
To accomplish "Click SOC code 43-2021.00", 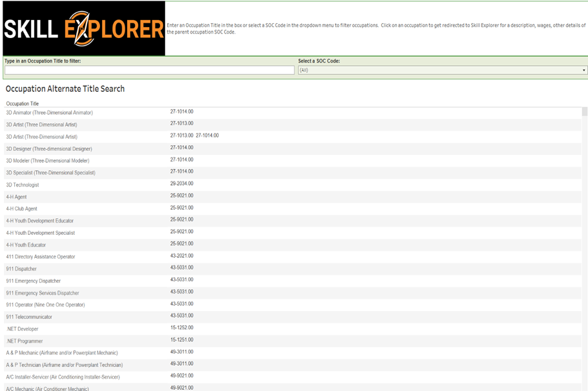I will (182, 256).
